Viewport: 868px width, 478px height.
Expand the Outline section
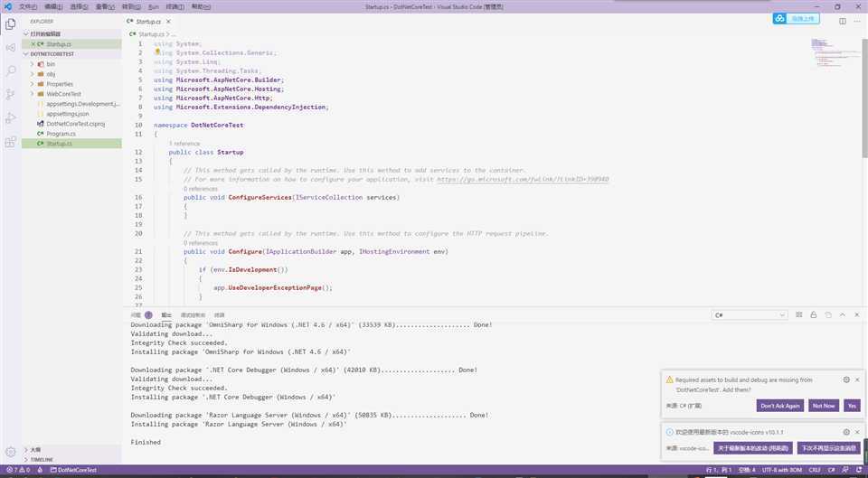click(x=72, y=450)
